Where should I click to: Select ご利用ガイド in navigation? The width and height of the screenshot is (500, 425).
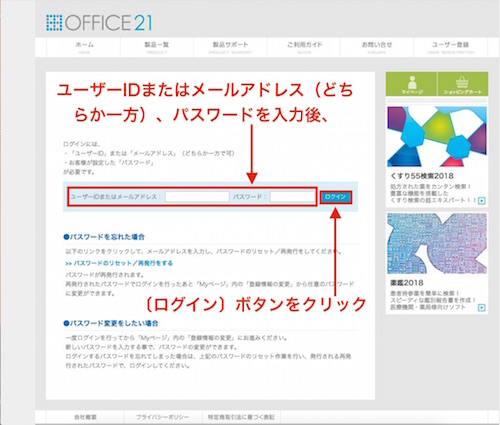(x=304, y=47)
